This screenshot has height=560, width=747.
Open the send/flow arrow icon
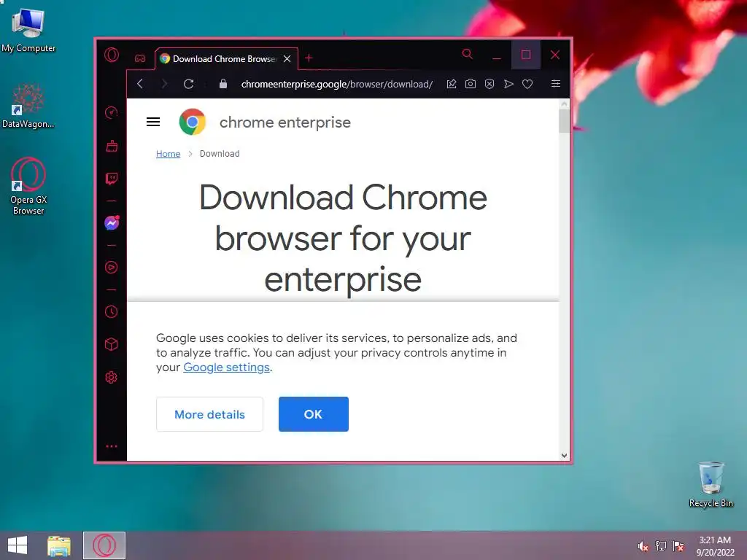(x=508, y=84)
